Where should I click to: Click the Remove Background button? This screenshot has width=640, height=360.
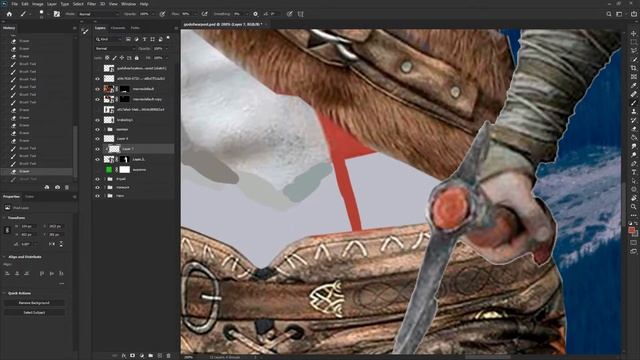[34, 303]
